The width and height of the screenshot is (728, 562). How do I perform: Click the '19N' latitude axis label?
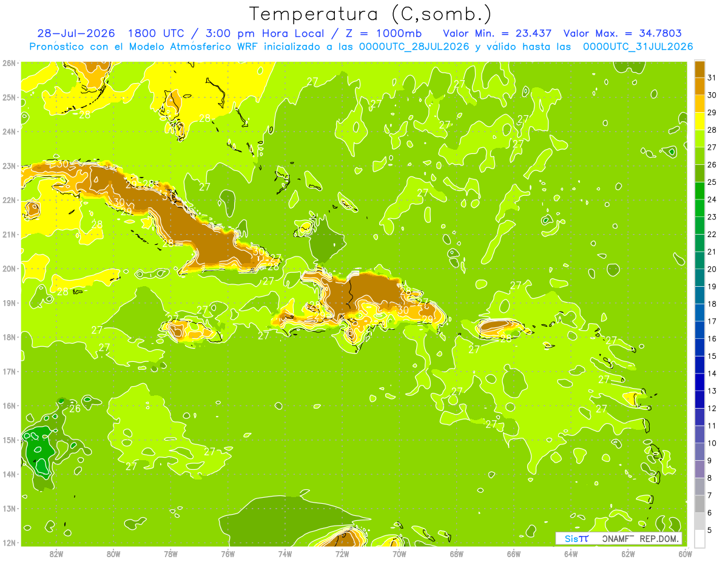pyautogui.click(x=9, y=303)
